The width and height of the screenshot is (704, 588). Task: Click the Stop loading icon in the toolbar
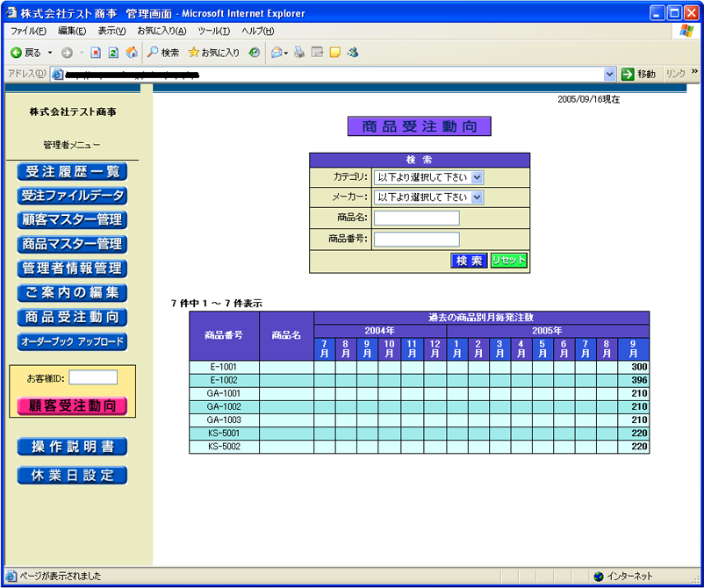pos(96,53)
